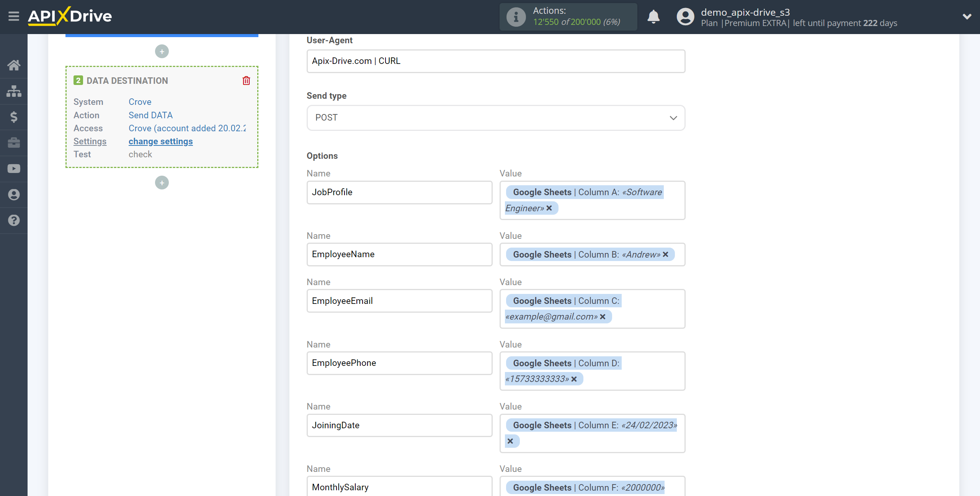
Task: Click change settings link for DATA DESTINATION
Action: point(160,141)
